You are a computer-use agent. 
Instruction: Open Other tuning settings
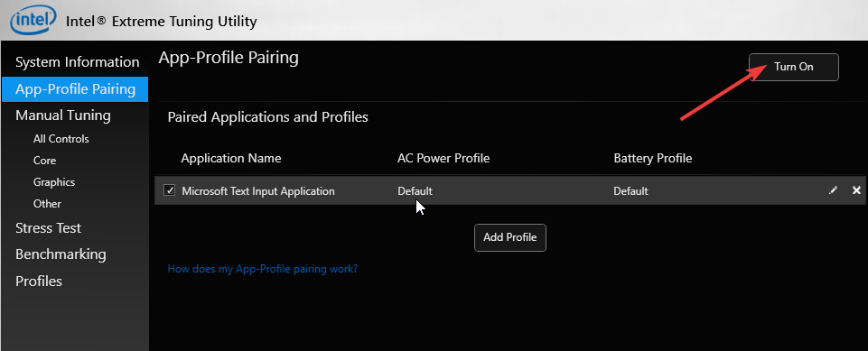(x=47, y=203)
